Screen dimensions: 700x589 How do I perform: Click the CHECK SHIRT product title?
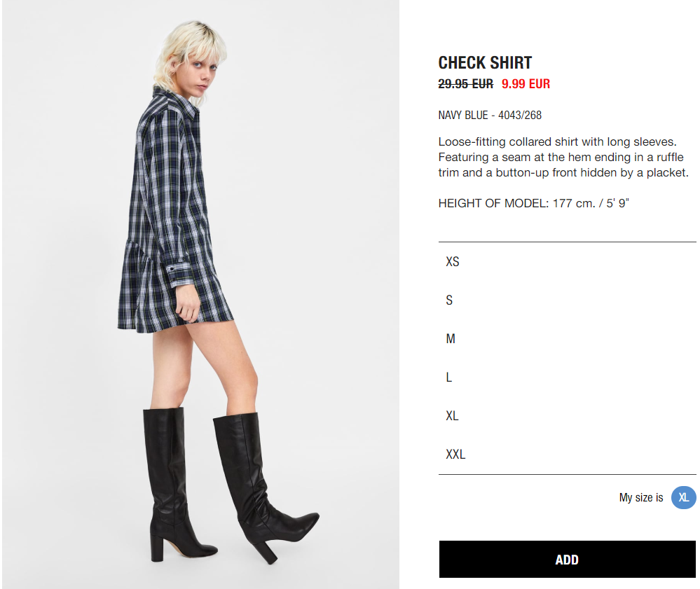[x=485, y=62]
